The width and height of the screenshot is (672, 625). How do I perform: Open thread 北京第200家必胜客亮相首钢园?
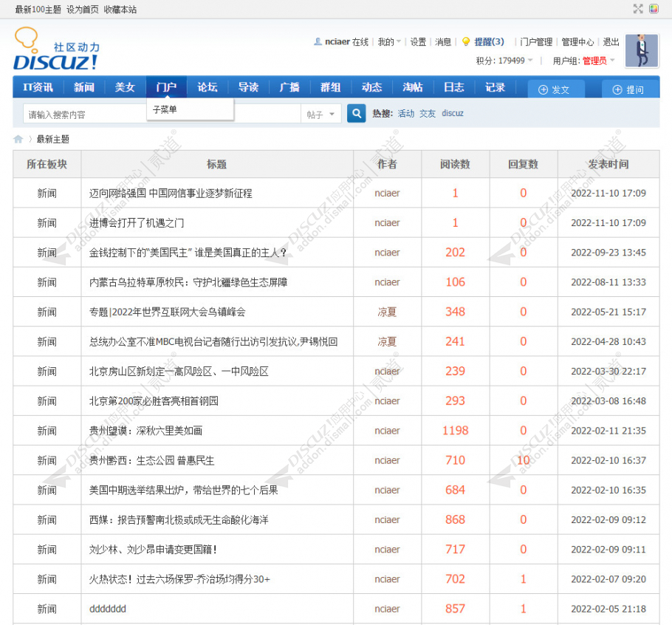coord(154,401)
